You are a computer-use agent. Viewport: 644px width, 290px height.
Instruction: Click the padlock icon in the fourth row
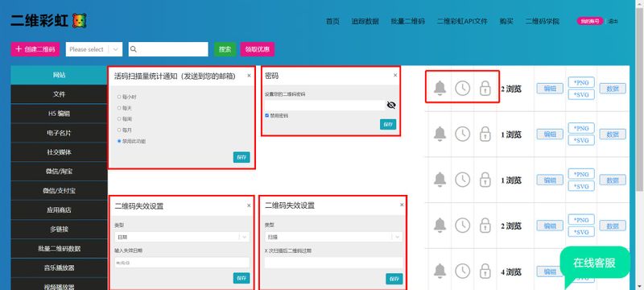pos(485,225)
